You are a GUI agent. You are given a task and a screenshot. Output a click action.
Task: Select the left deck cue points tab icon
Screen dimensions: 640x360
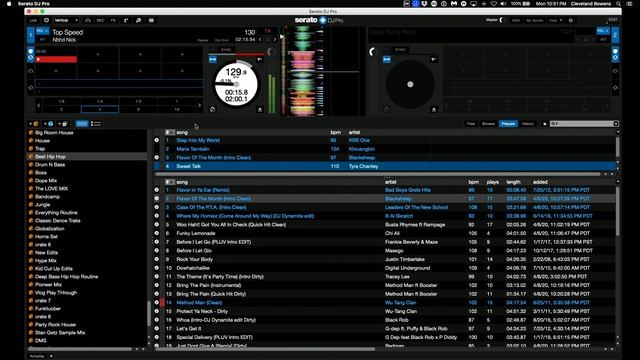coord(31,51)
